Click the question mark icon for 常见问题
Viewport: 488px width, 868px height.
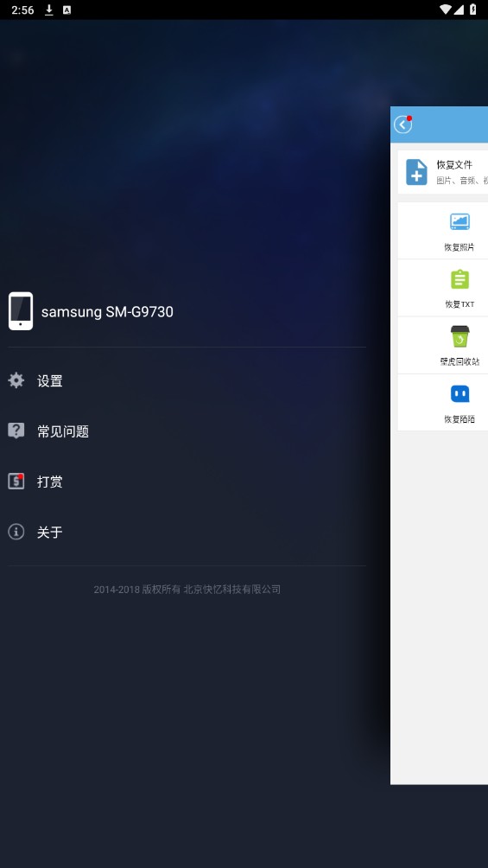pyautogui.click(x=16, y=431)
